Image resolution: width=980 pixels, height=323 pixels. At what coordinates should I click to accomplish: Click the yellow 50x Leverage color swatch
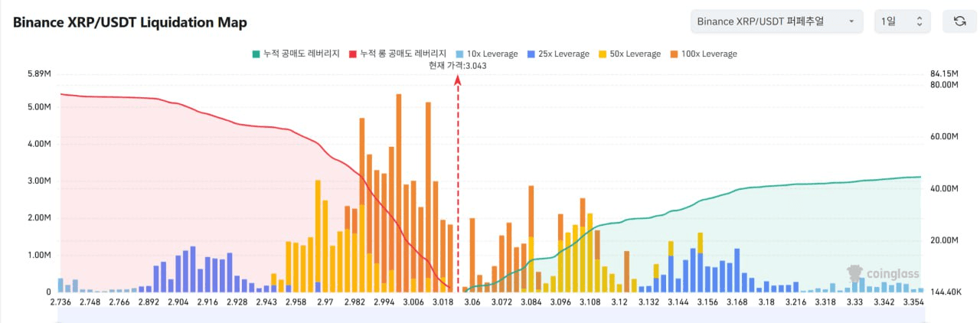coord(603,54)
